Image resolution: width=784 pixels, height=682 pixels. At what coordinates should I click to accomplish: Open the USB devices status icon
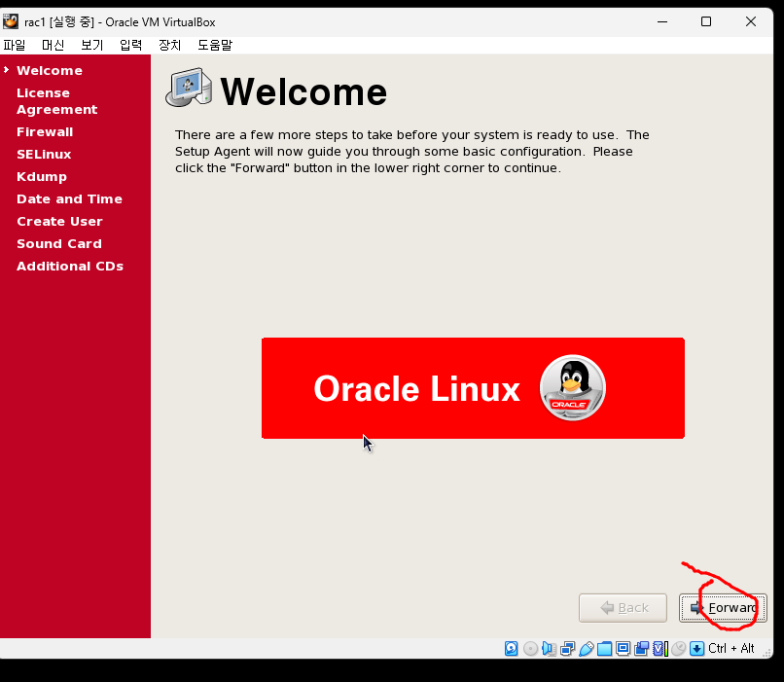586,649
